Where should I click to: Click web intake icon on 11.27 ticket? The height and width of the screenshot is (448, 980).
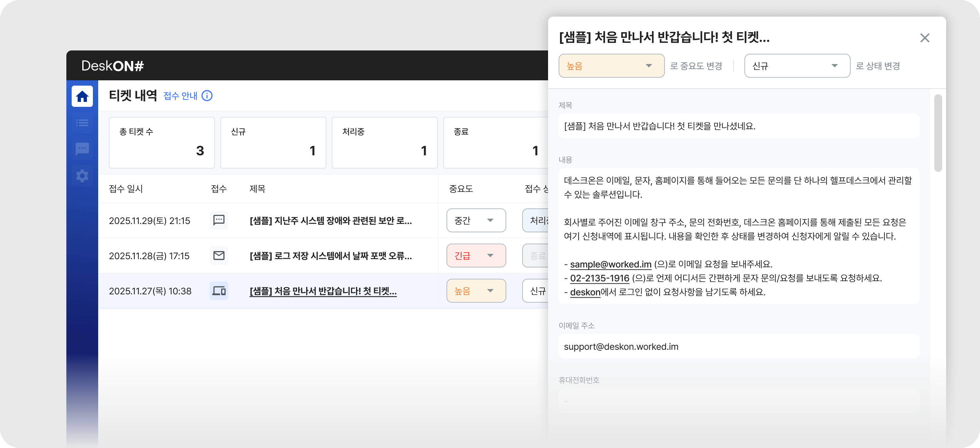219,291
